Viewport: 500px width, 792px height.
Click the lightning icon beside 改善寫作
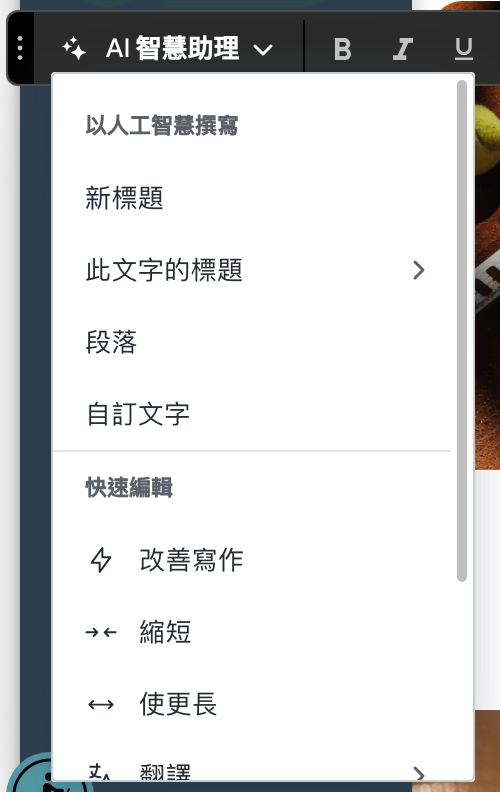[101, 560]
